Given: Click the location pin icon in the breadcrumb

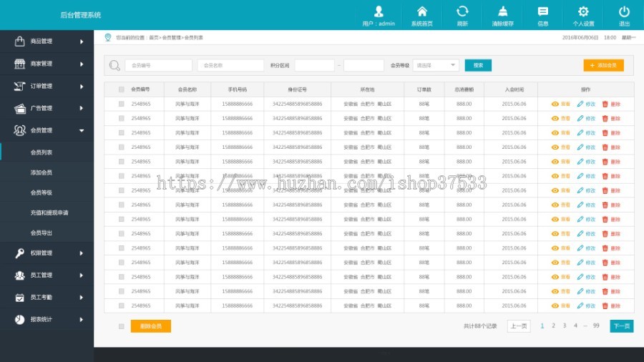Looking at the screenshot, I should tap(107, 37).
